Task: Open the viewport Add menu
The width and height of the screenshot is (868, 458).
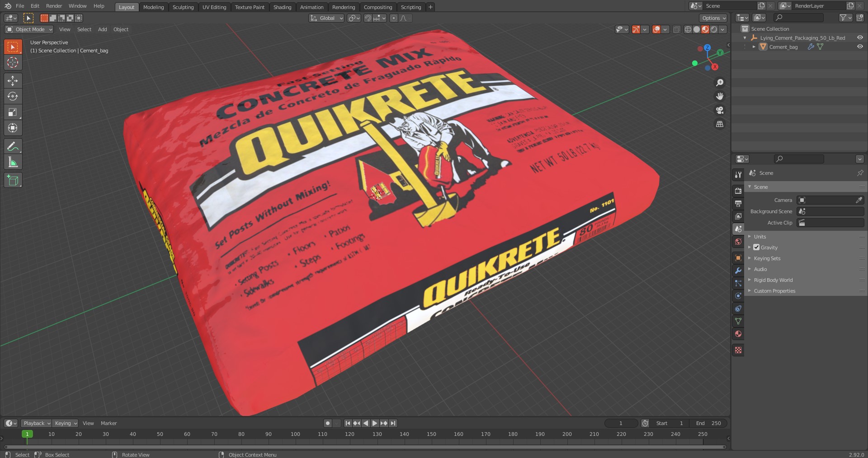Action: pos(103,29)
